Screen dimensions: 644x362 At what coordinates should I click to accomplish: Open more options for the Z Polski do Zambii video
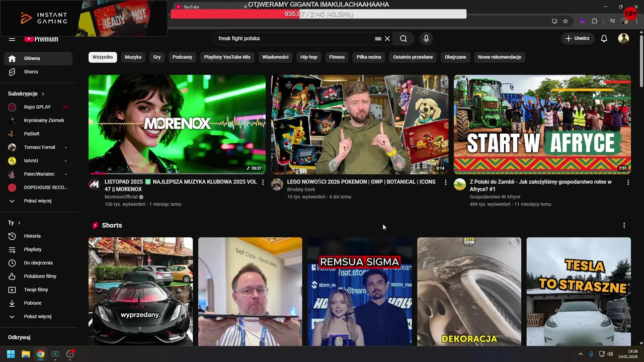(628, 183)
